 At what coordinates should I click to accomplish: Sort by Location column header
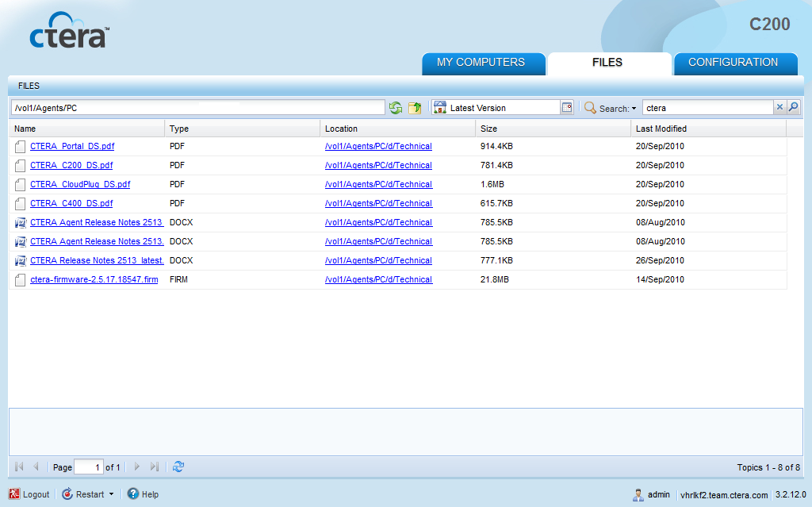pos(397,129)
